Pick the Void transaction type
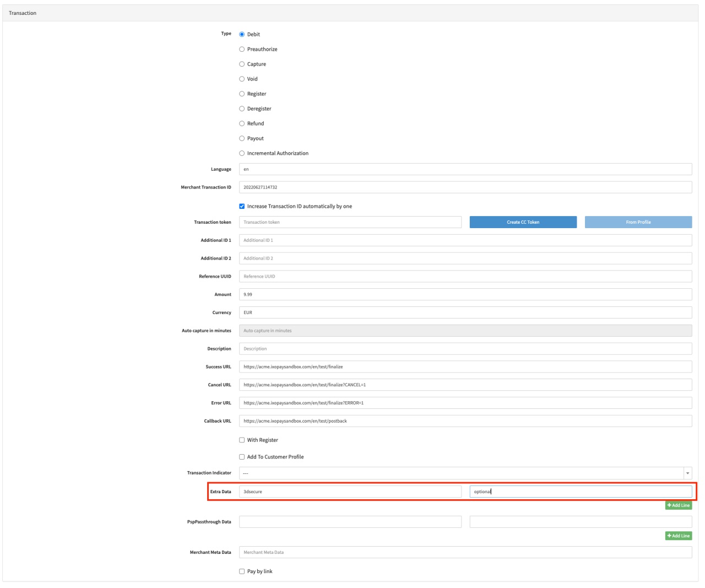Screen dimensions: 705x588 [x=242, y=79]
